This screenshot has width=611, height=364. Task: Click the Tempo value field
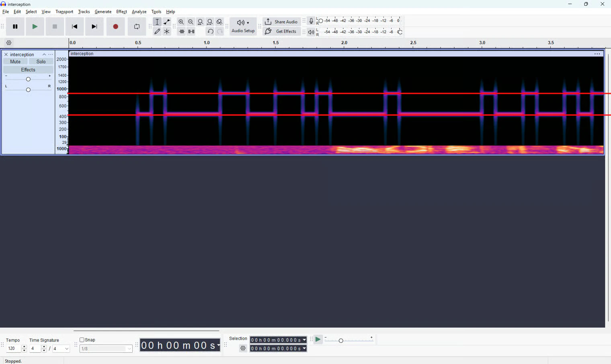pyautogui.click(x=14, y=349)
